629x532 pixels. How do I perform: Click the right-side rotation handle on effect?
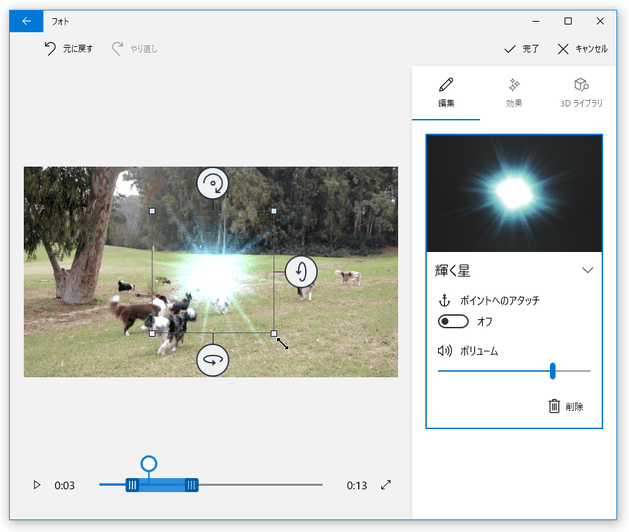[x=301, y=271]
